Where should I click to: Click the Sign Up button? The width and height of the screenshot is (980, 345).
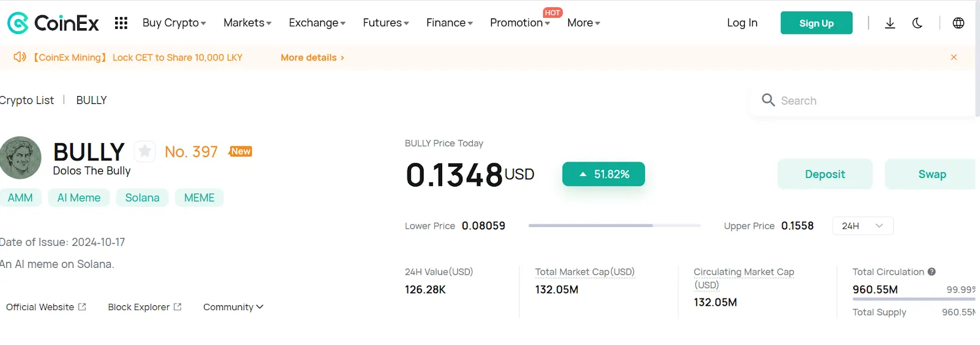(x=816, y=23)
